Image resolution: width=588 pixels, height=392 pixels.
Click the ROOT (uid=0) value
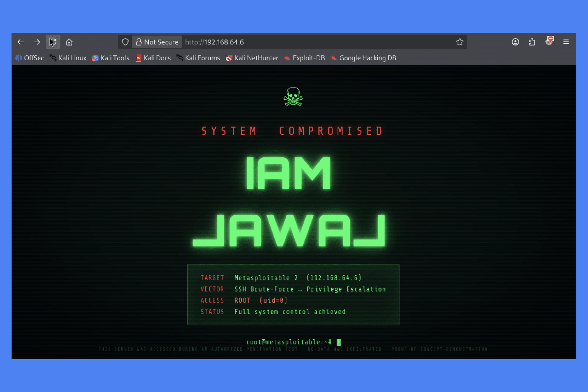tap(261, 300)
